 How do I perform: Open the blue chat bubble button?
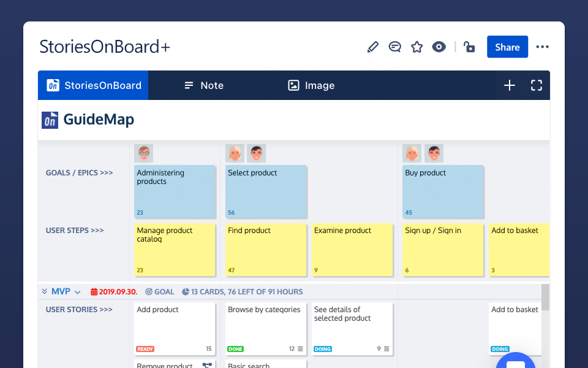tap(516, 361)
